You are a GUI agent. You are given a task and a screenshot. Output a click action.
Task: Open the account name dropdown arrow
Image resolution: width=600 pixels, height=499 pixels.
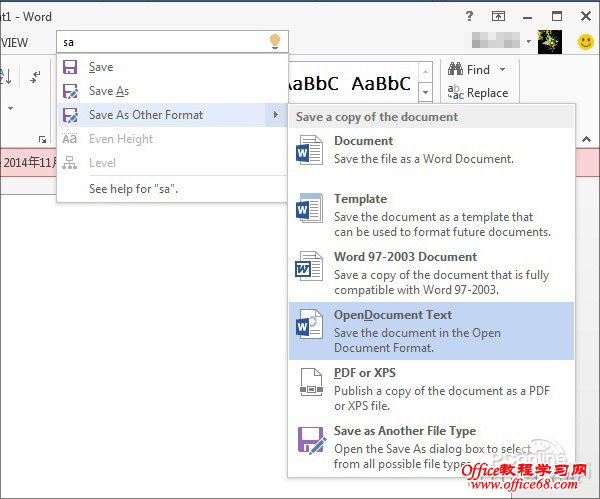tap(529, 41)
